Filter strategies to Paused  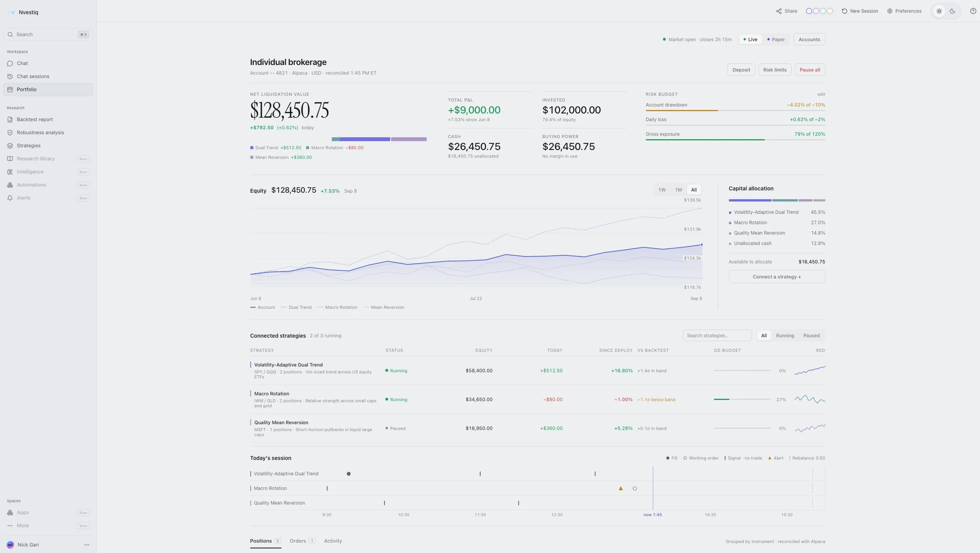tap(811, 336)
